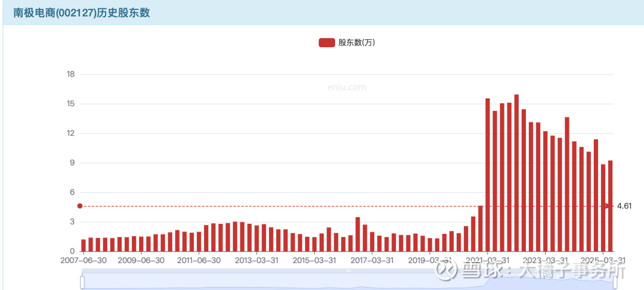Select the bar above the 2021-03-31 tick

pyautogui.click(x=488, y=175)
